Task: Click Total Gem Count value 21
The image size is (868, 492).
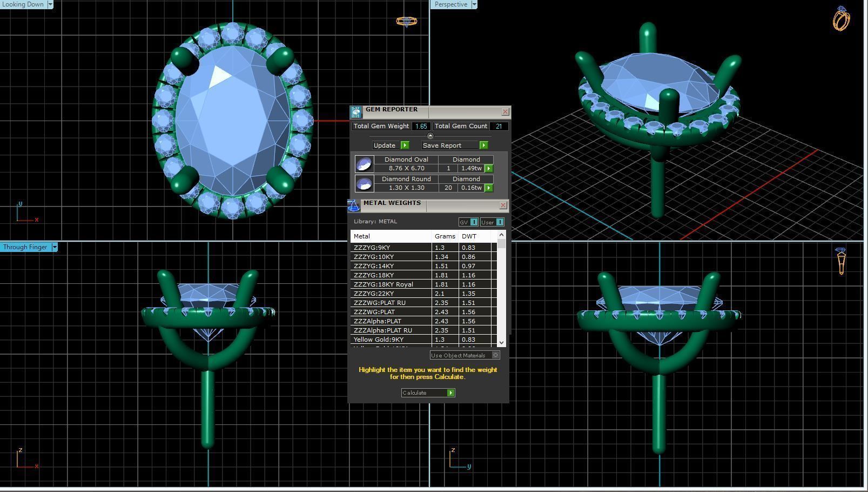Action: (x=499, y=126)
